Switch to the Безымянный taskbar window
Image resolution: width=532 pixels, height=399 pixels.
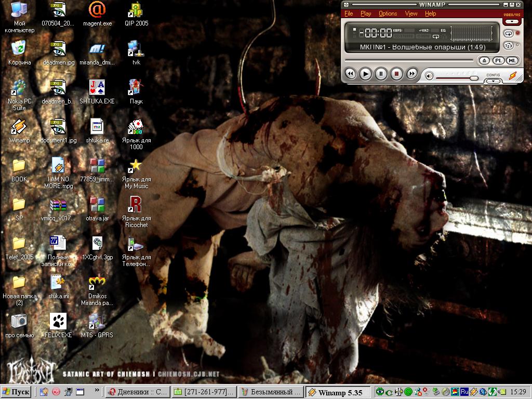coord(271,392)
